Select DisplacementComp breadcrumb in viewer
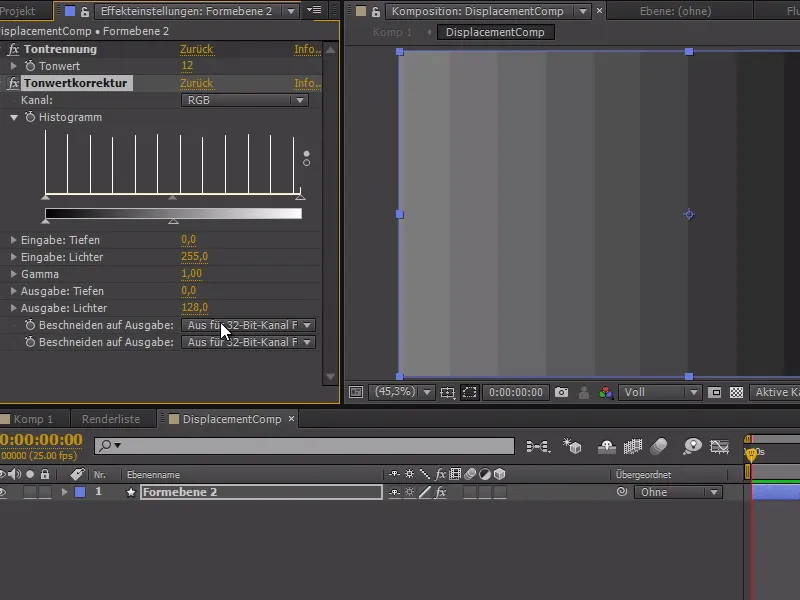This screenshot has width=800, height=600. pyautogui.click(x=495, y=32)
